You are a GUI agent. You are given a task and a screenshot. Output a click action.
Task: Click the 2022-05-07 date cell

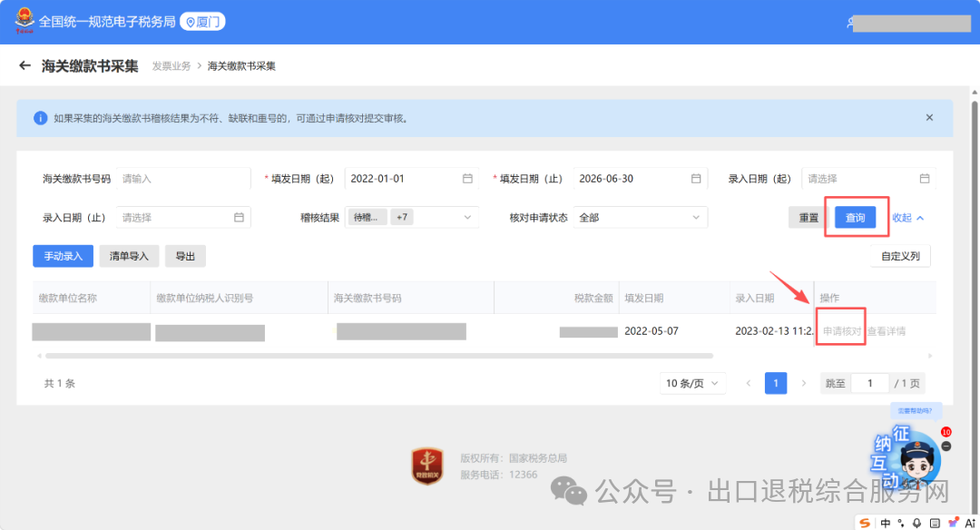coord(652,331)
